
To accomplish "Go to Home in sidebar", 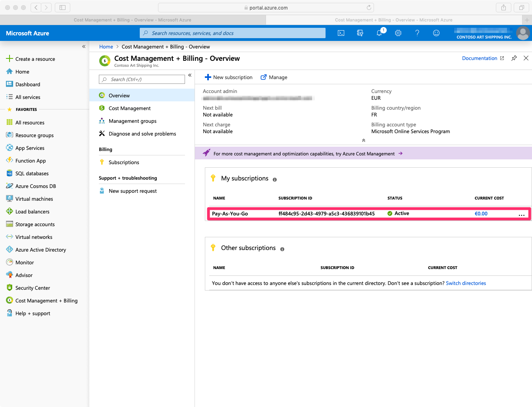I will click(18, 72).
